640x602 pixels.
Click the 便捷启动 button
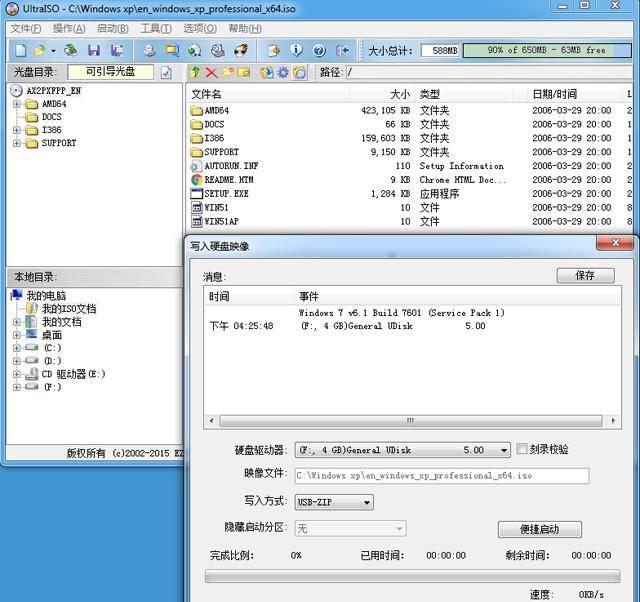tap(540, 529)
